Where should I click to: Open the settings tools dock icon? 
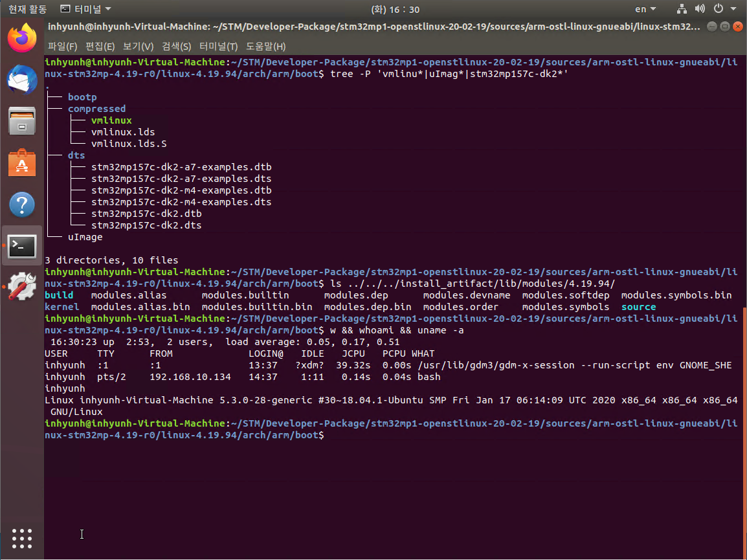[x=22, y=286]
